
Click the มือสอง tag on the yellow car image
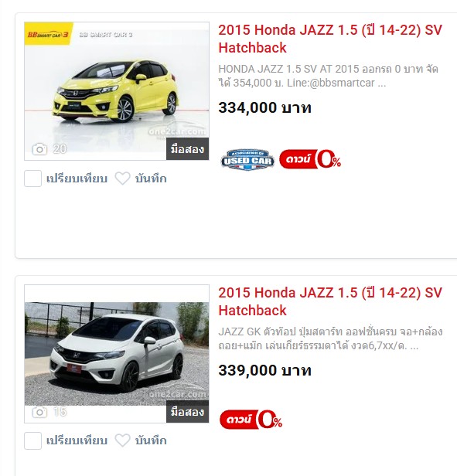click(x=187, y=148)
